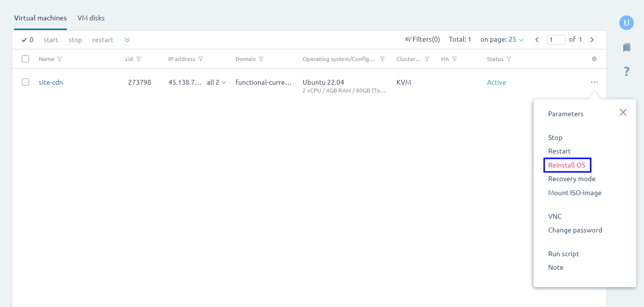Click filter icon beside IP address column

(x=201, y=59)
